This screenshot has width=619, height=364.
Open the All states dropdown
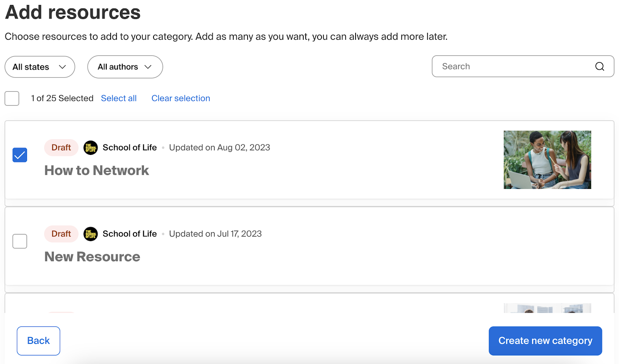(40, 67)
